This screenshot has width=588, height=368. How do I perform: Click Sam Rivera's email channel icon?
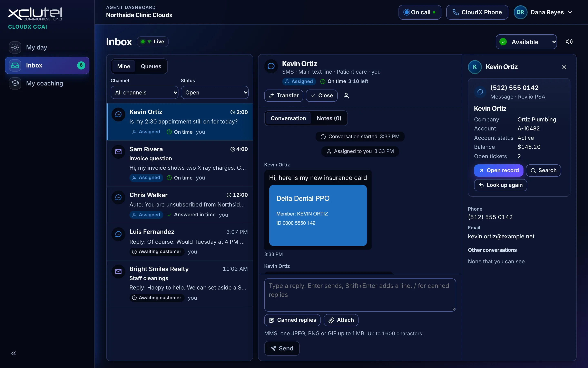(118, 152)
